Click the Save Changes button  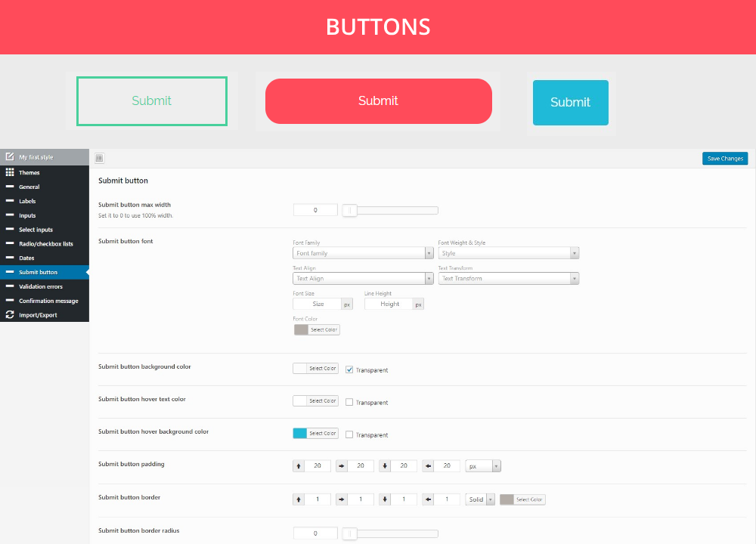[x=725, y=159]
